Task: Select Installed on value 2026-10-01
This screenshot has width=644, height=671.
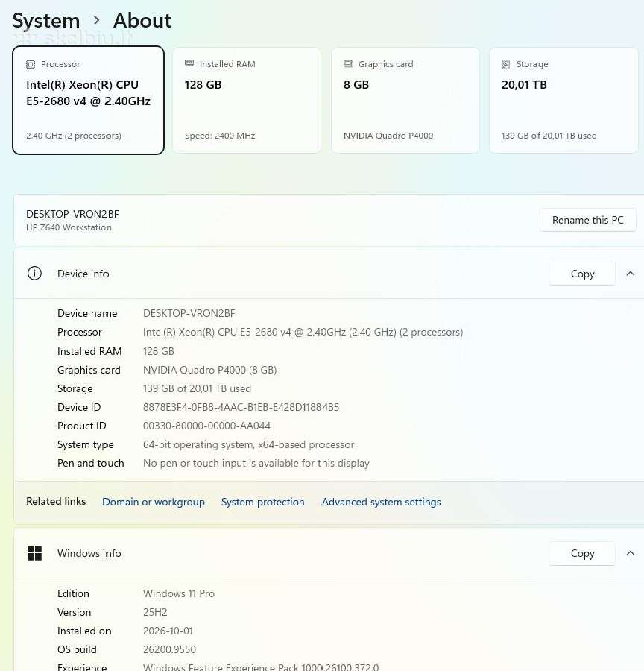Action: (x=168, y=631)
